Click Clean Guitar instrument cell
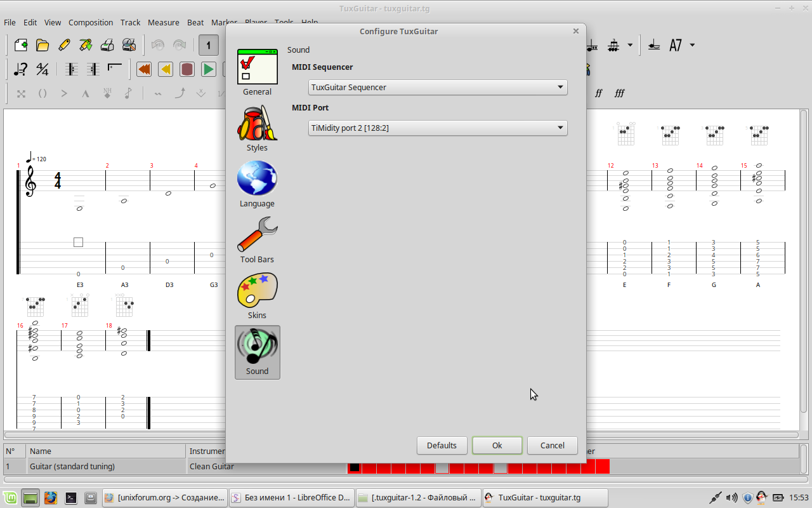This screenshot has width=812, height=508. coord(212,466)
